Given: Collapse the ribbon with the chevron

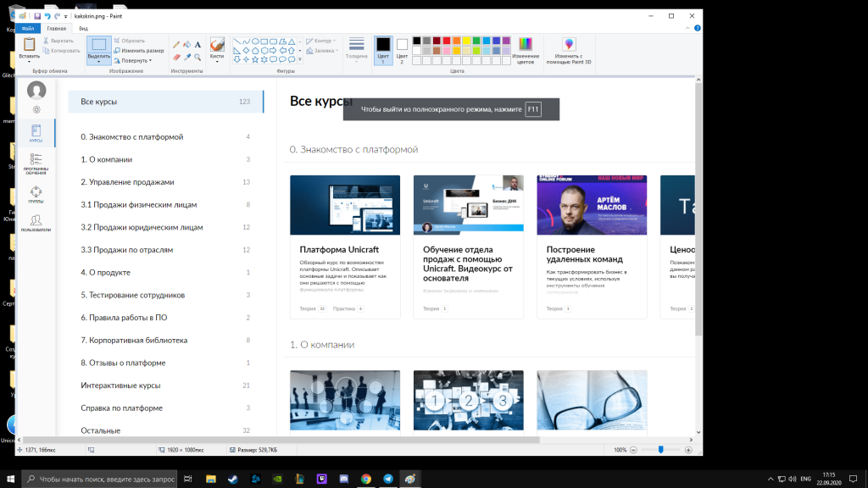Looking at the screenshot, I should 687,28.
